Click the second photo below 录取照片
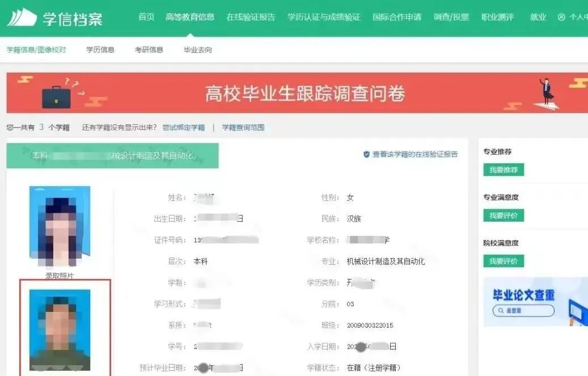Viewport: 588px width, 376px height. point(60,330)
